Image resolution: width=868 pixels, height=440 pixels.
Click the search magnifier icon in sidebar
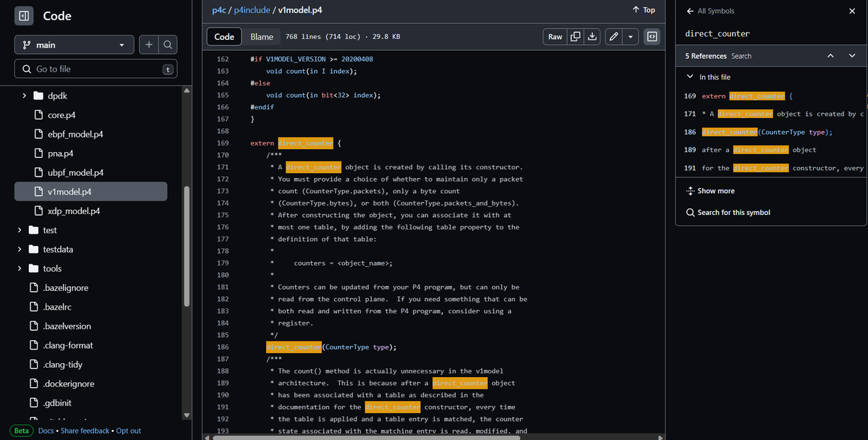(167, 45)
